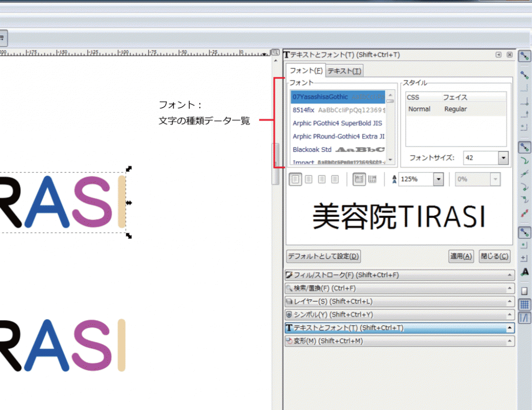Click snap to path intersections icon

click(525, 174)
